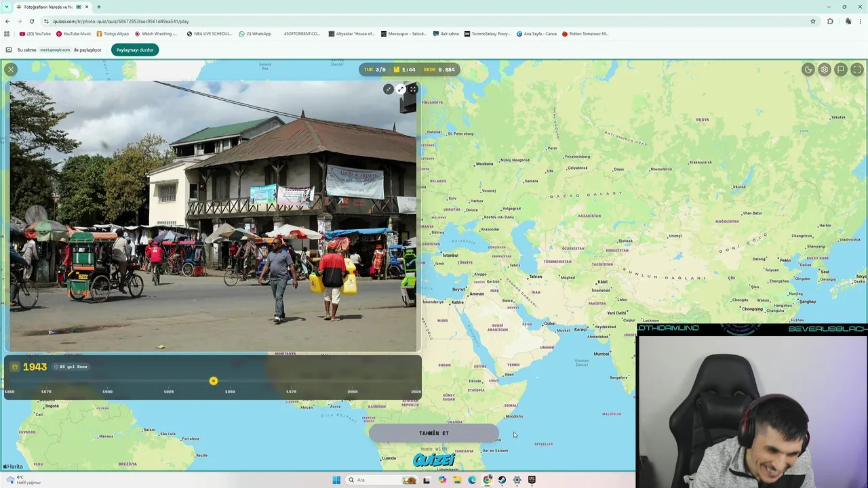Click the address bar URL
Image resolution: width=868 pixels, height=488 pixels.
(x=121, y=21)
